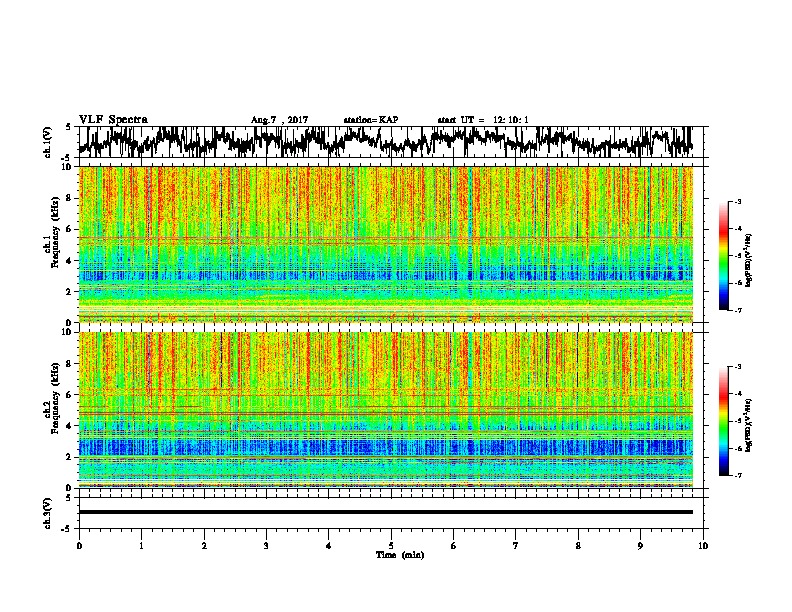The height and width of the screenshot is (612, 792).
Task: Click the time axis tick label 3
Action: (x=266, y=546)
